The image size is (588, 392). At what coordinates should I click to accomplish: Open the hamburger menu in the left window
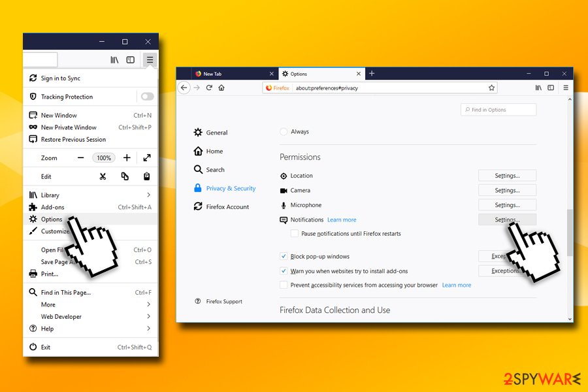click(150, 59)
